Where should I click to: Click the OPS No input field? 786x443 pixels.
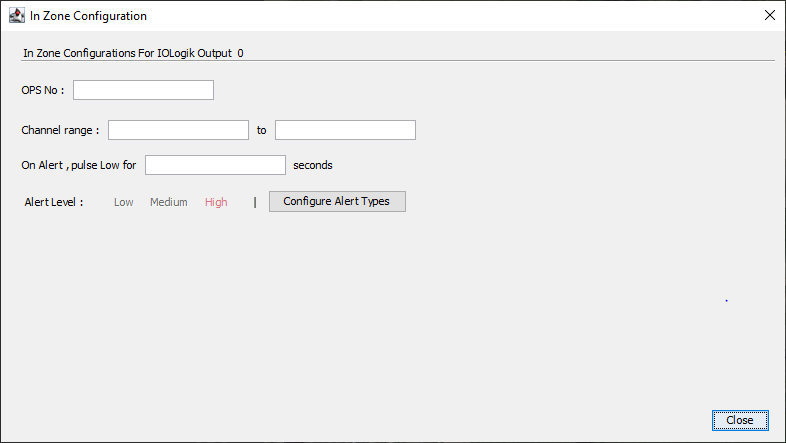[143, 90]
